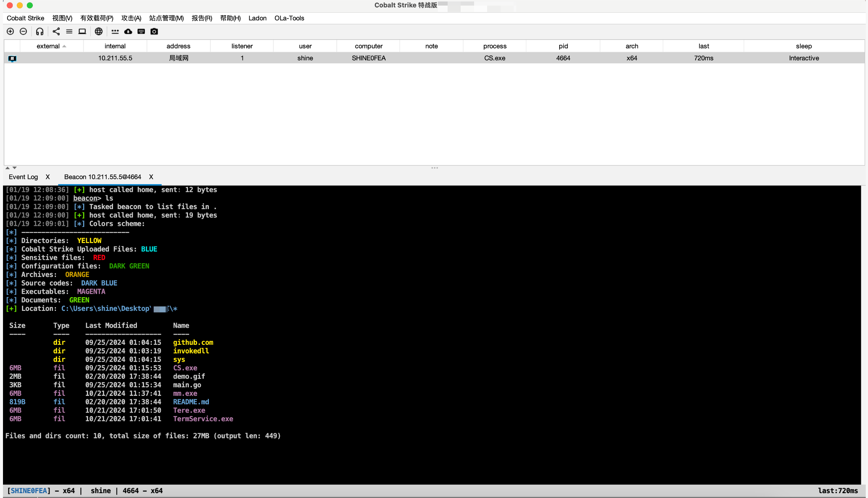
Task: Open keystrokes keyboard icon
Action: (x=141, y=32)
